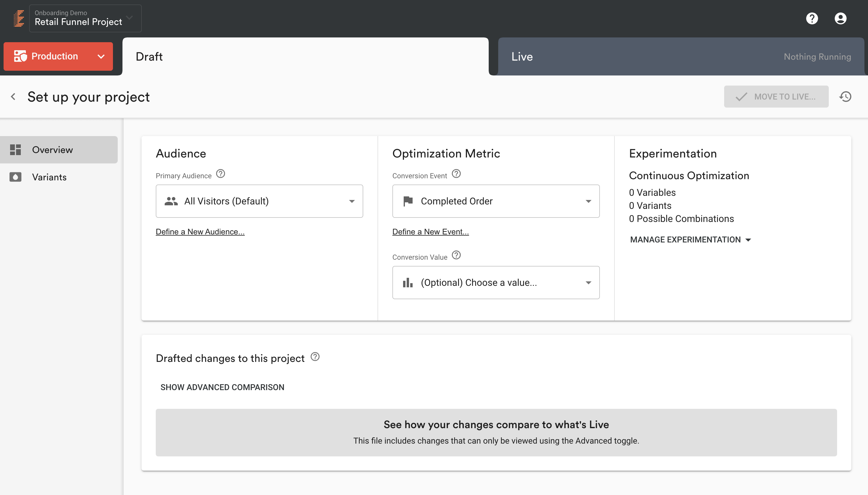
Task: Click the Optimization Metric heading
Action: (x=446, y=153)
